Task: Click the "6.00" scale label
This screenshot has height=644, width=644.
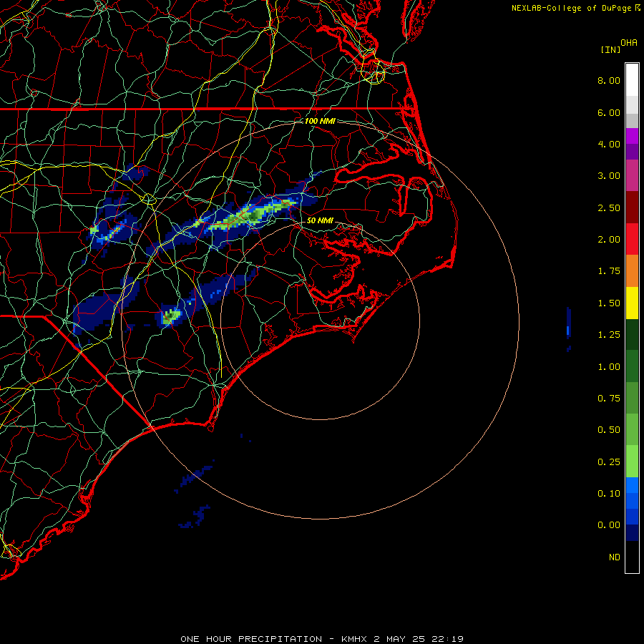Action: coord(609,112)
